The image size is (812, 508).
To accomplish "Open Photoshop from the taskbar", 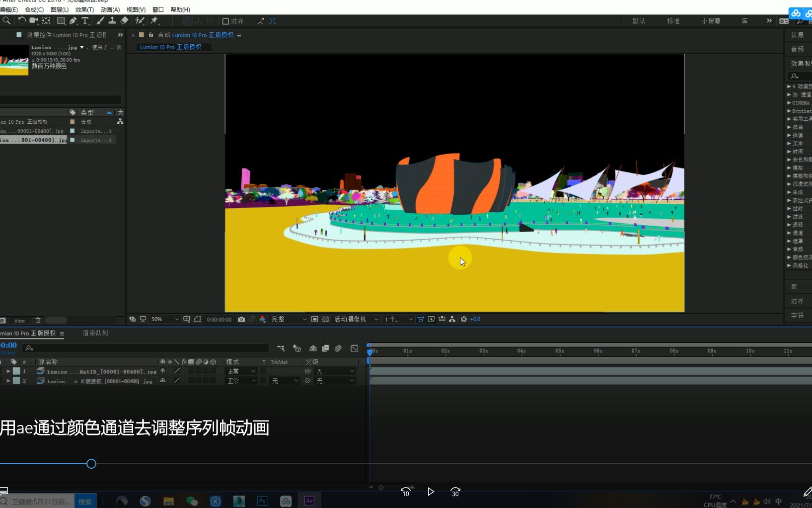I will click(x=262, y=501).
